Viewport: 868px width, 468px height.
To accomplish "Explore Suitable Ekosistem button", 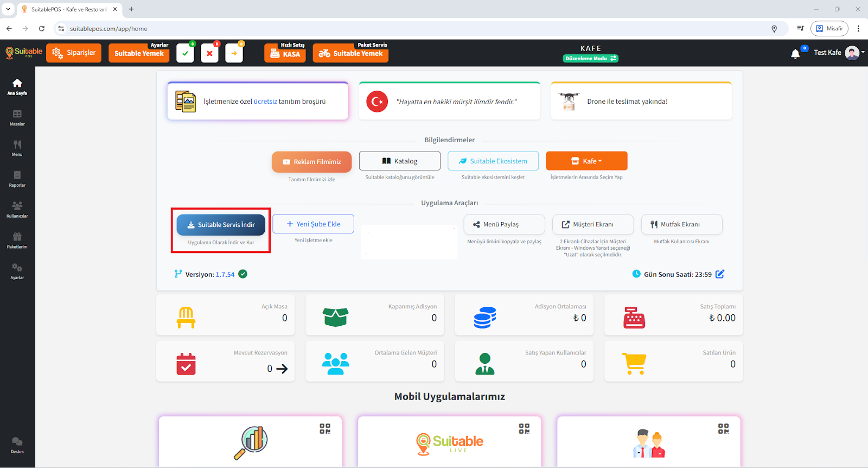I will [x=493, y=161].
